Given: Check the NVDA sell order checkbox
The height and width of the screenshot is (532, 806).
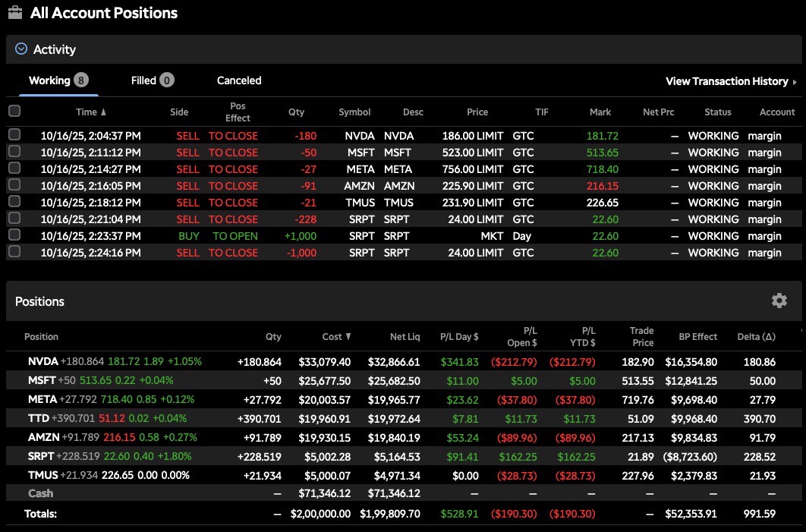Looking at the screenshot, I should click(x=14, y=135).
